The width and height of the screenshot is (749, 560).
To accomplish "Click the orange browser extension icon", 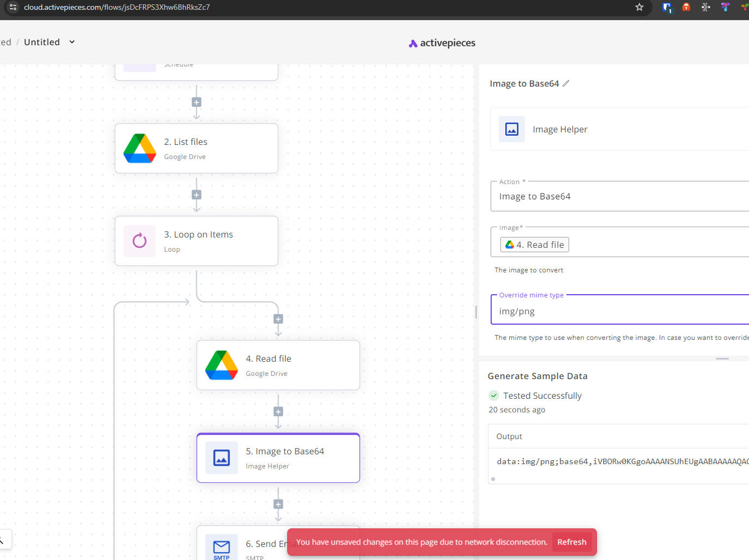I will point(686,7).
